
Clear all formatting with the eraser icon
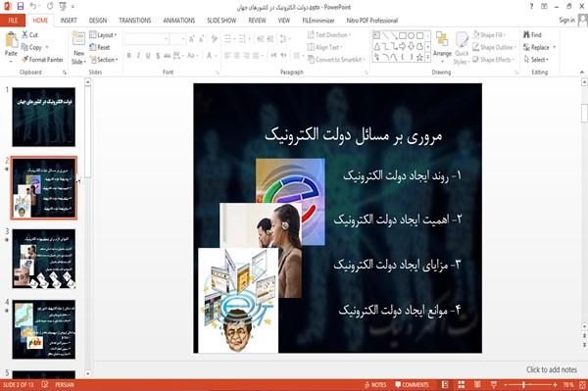pyautogui.click(x=214, y=38)
